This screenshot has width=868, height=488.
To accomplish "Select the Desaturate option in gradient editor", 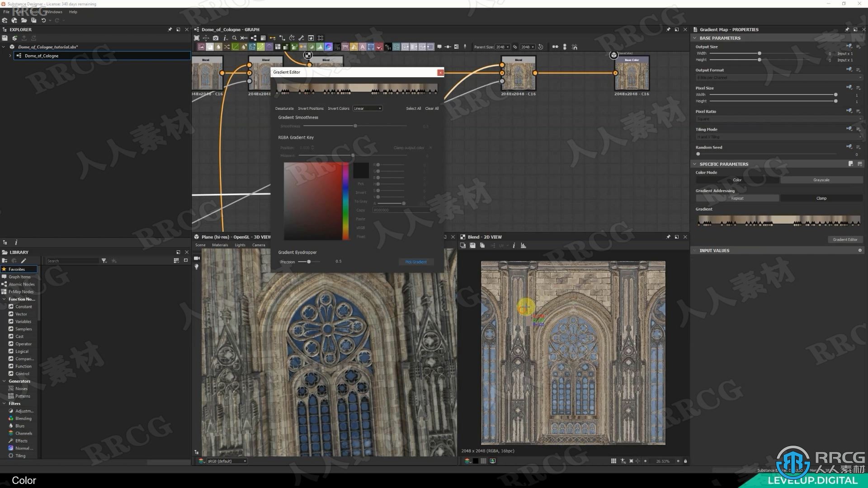I will (x=284, y=108).
